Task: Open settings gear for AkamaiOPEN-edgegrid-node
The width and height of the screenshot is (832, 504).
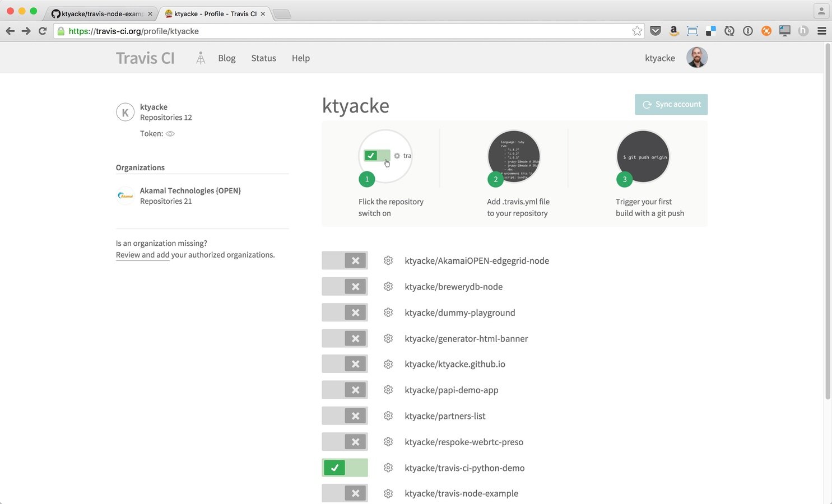Action: pyautogui.click(x=388, y=260)
